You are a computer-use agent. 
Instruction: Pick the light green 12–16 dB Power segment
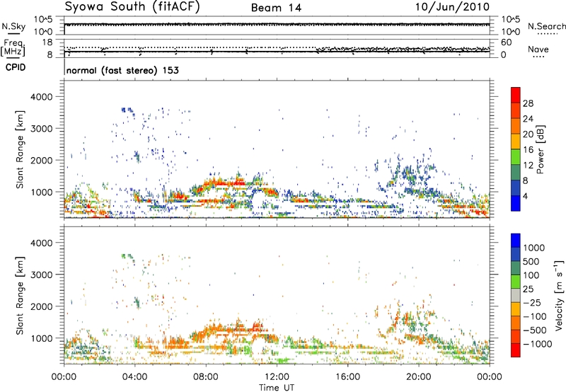click(516, 156)
